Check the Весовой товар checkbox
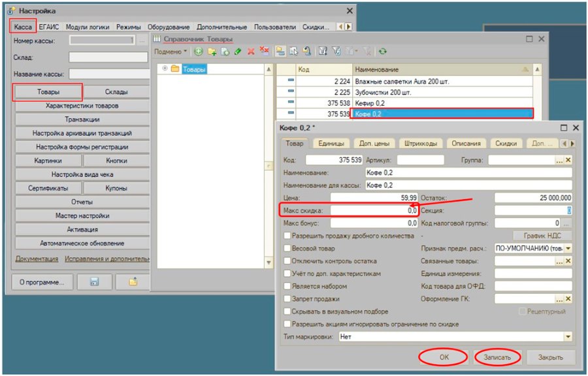Viewport: 588px width, 376px height. 287,248
